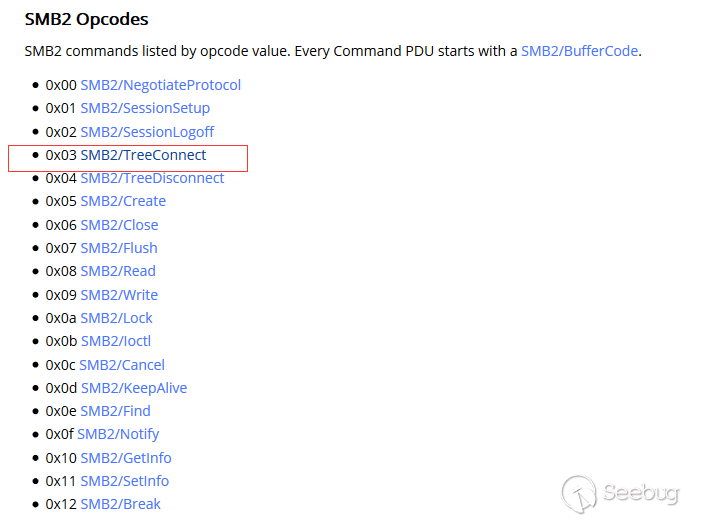Image resolution: width=707 pixels, height=521 pixels.
Task: Open the SMB2/Flush link
Action: coord(119,248)
